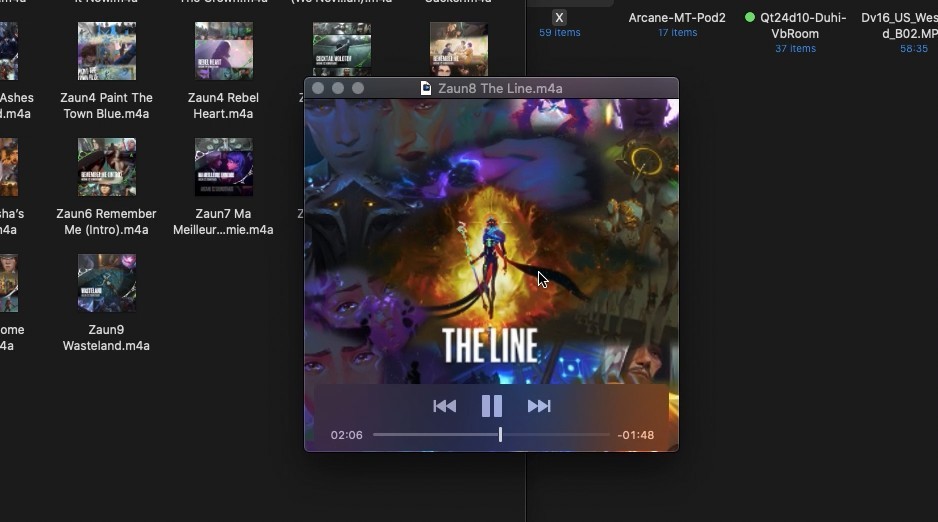Click Zaun4 Rebel Heart.m4a filename
This screenshot has height=522, width=938.
tap(223, 106)
